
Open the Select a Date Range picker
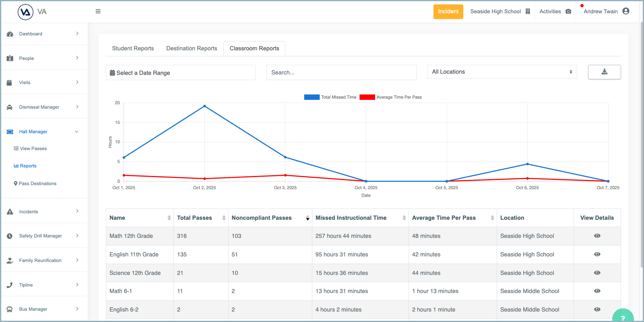(181, 72)
